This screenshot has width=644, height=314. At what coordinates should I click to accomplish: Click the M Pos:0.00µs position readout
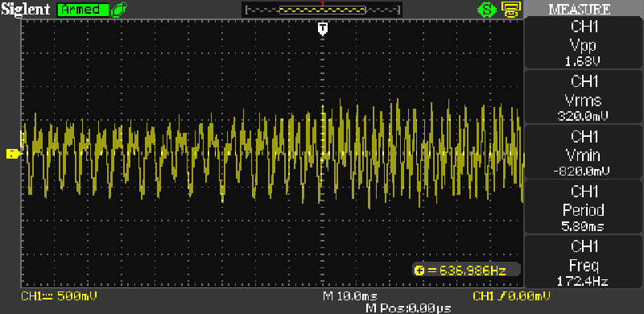click(x=408, y=308)
